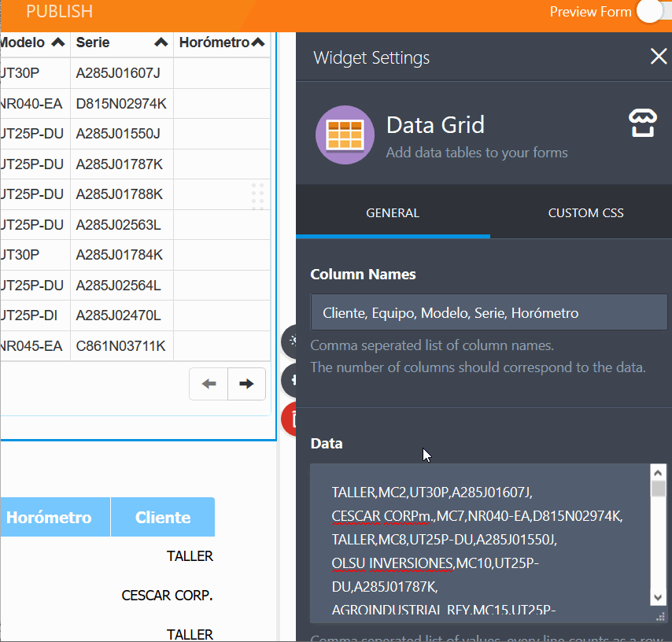Click the Data textarea resize handle
The height and width of the screenshot is (642, 672).
(661, 617)
